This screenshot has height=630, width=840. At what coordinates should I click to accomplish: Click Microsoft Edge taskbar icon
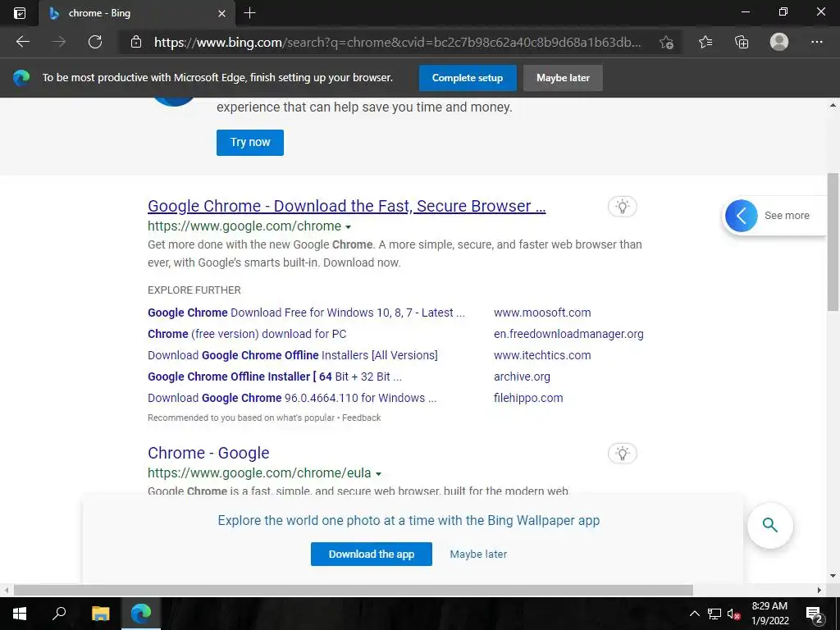click(x=141, y=613)
